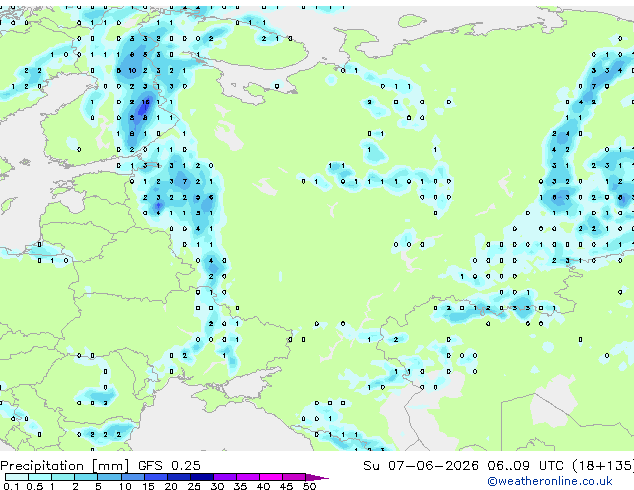Click the legend label '0.1'
Image resolution: width=634 pixels, height=490 pixels.
pyautogui.click(x=11, y=486)
